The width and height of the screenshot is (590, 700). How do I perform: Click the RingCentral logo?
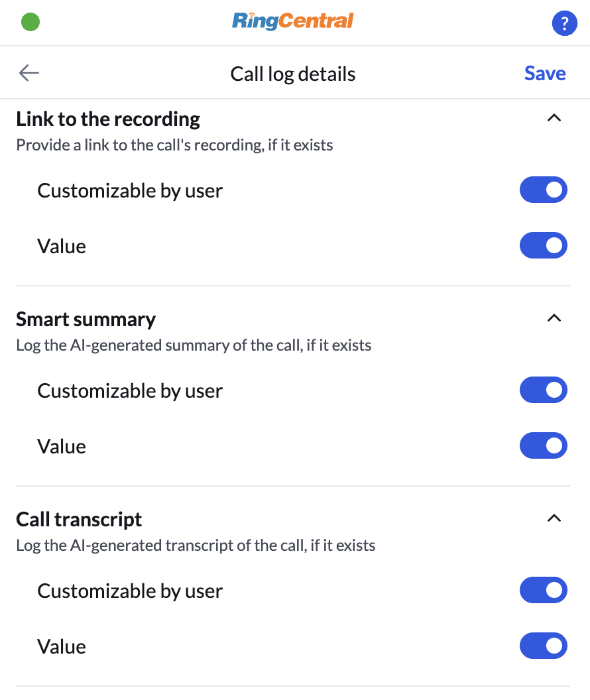click(293, 21)
